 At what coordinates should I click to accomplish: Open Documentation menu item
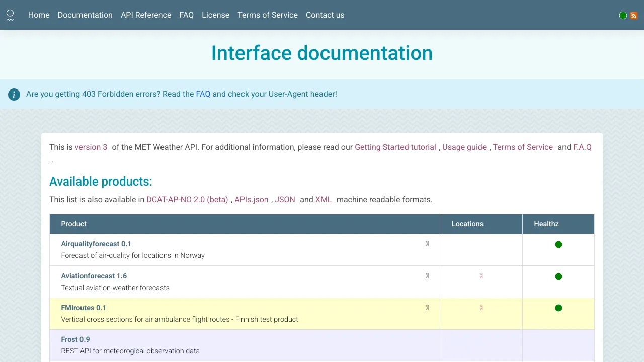85,15
